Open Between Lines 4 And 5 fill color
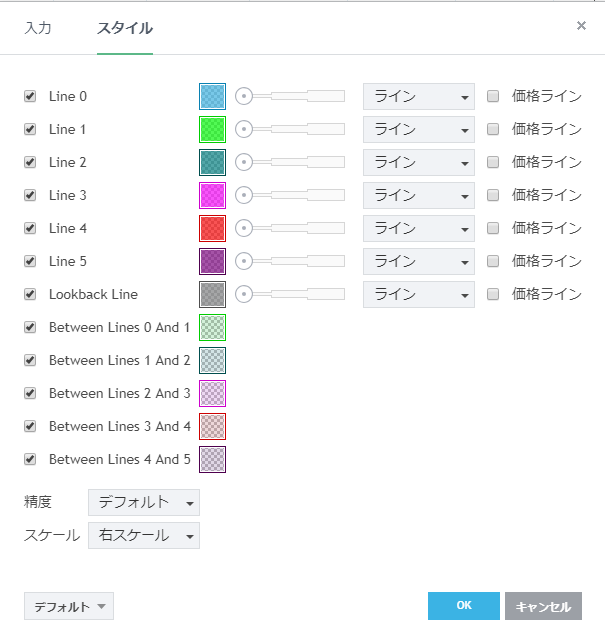Image resolution: width=605 pixels, height=642 pixels. click(x=212, y=459)
